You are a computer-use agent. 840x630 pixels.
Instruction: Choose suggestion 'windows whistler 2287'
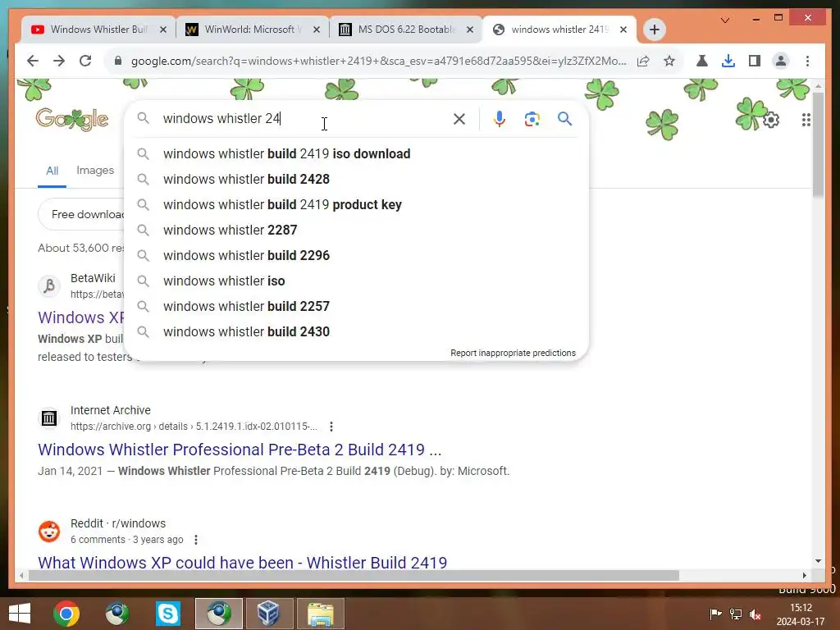click(x=356, y=230)
